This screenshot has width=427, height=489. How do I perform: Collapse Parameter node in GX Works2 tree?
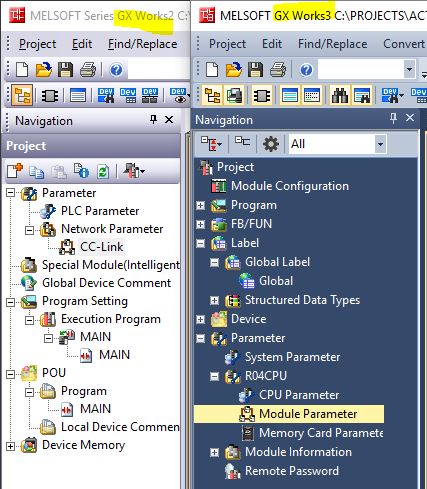click(x=10, y=193)
